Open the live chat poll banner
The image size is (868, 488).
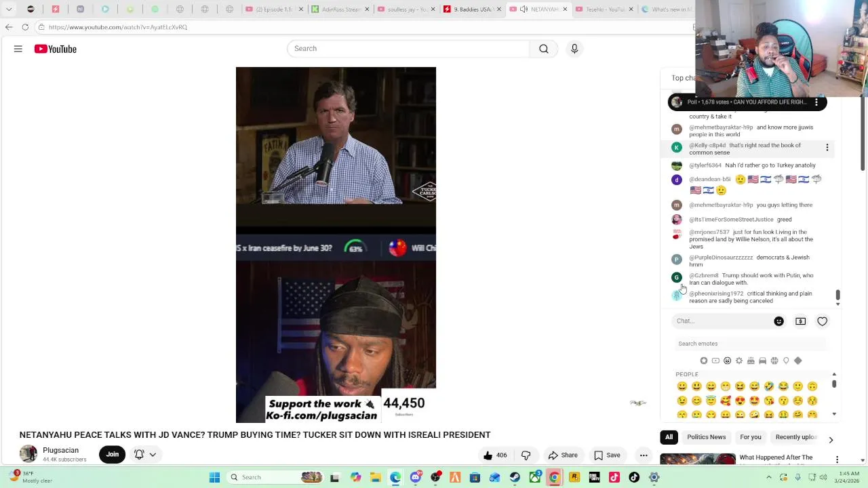747,102
